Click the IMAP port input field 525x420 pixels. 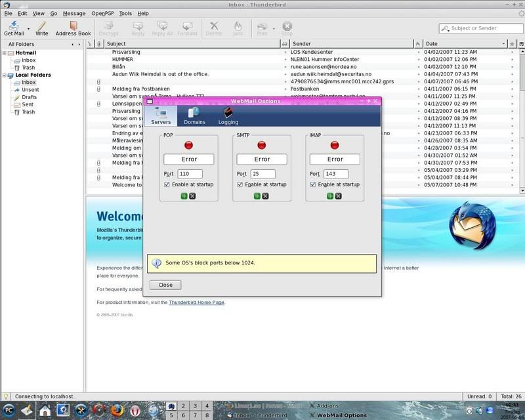336,174
